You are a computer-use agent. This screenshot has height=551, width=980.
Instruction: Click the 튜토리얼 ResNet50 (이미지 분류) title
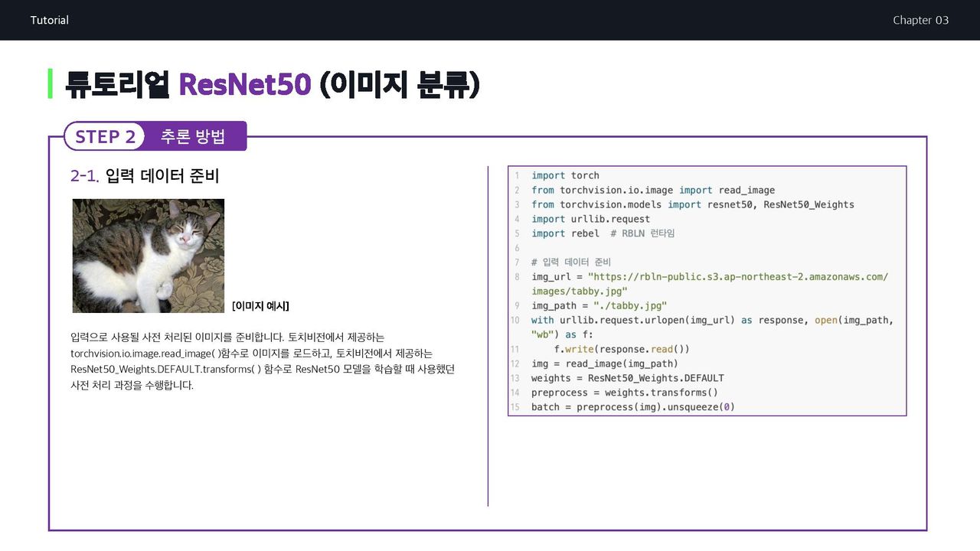pos(272,85)
